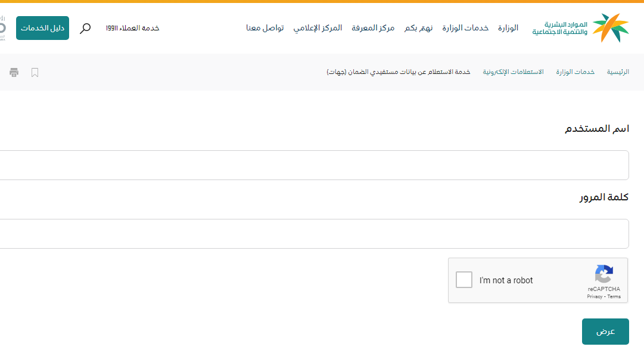Focus the اسم المستخدم input field
This screenshot has height=359, width=644.
[315, 165]
